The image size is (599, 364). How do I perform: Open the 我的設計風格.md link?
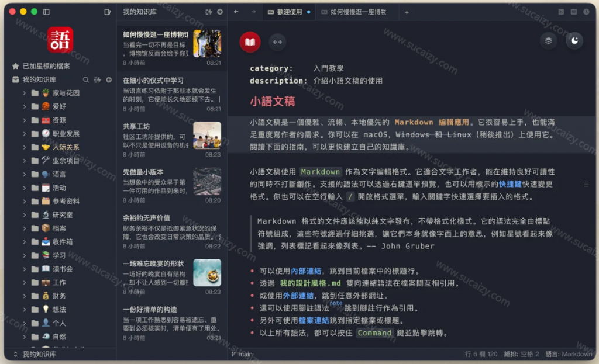310,283
